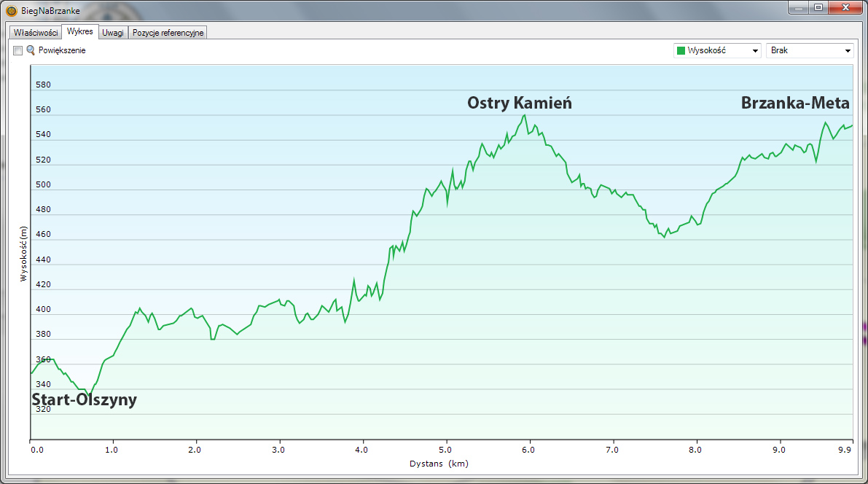Click the Start-Olszyny chart label
This screenshot has height=484, width=868.
(x=84, y=399)
